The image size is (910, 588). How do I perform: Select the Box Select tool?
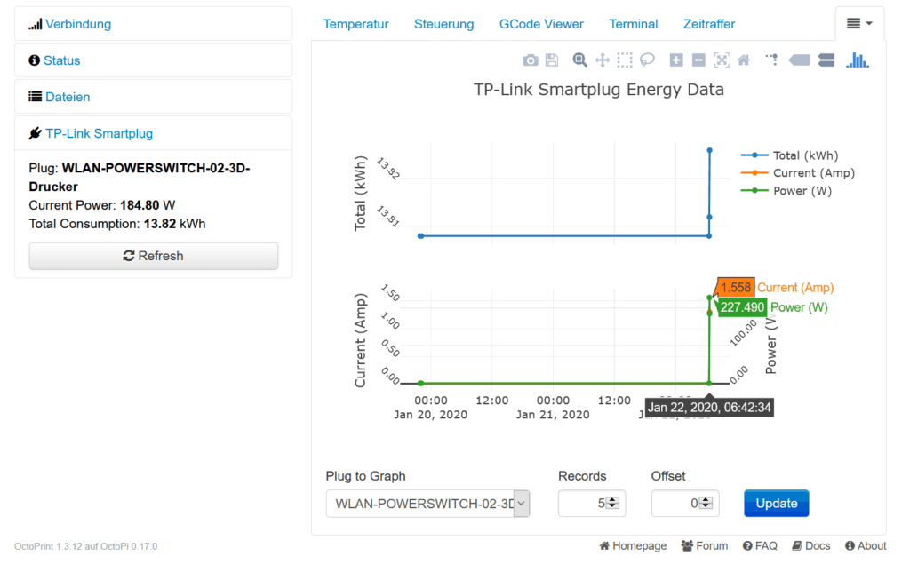[x=625, y=60]
